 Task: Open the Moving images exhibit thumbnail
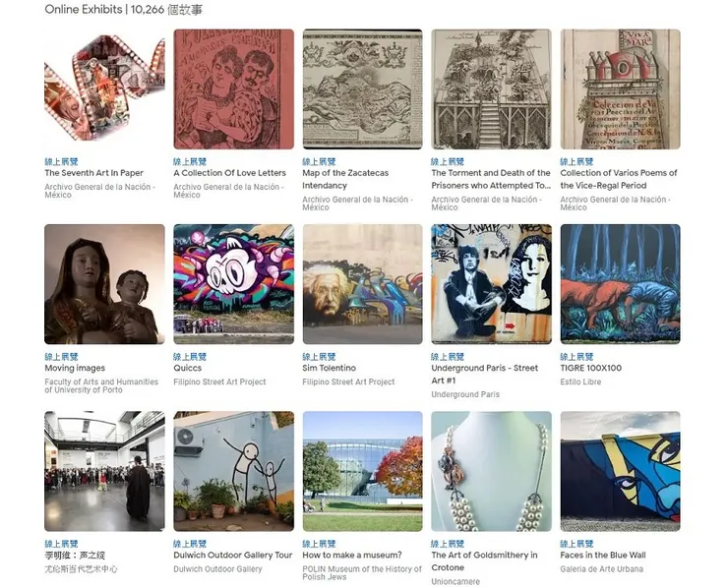pyautogui.click(x=104, y=284)
